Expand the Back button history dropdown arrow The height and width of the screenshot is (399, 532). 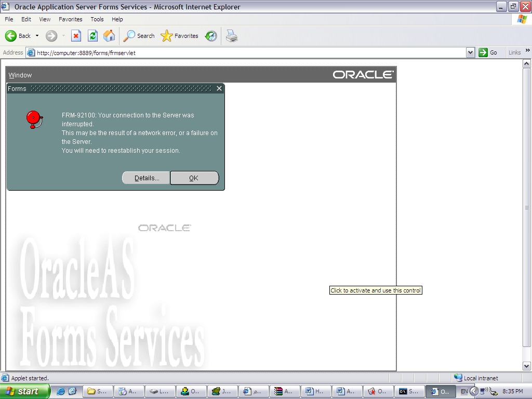tap(37, 36)
